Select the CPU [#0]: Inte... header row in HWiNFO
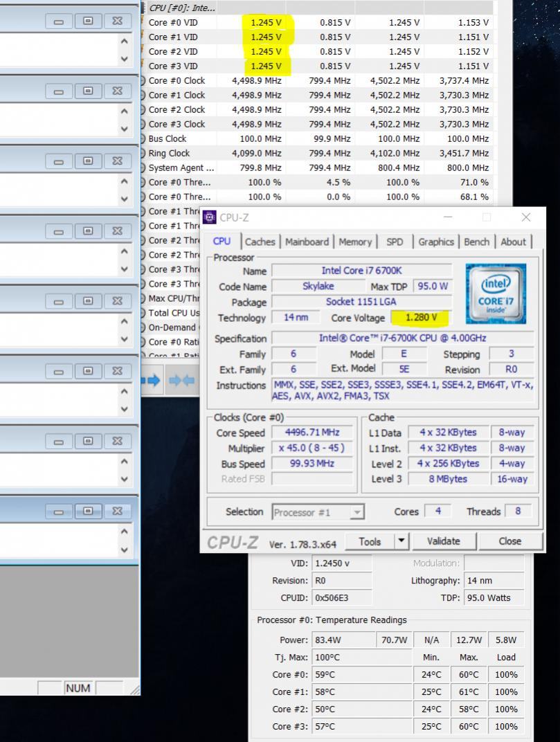The height and width of the screenshot is (742, 560). pyautogui.click(x=317, y=8)
